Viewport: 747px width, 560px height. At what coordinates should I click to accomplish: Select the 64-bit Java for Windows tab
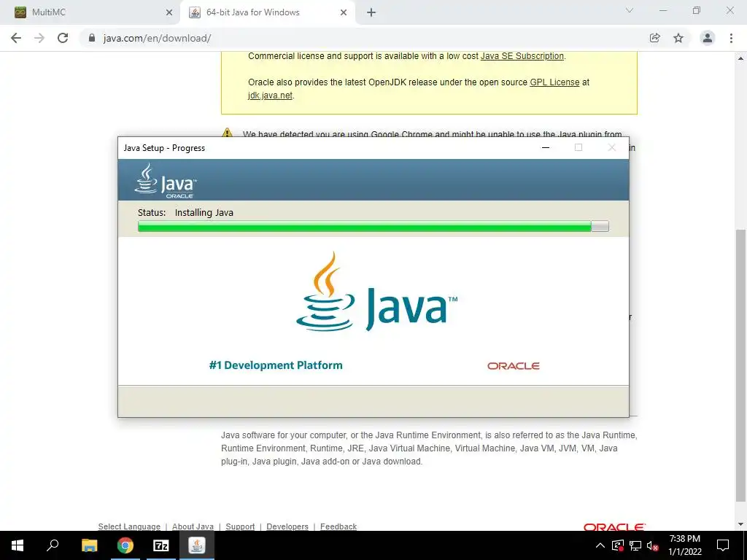[267, 12]
